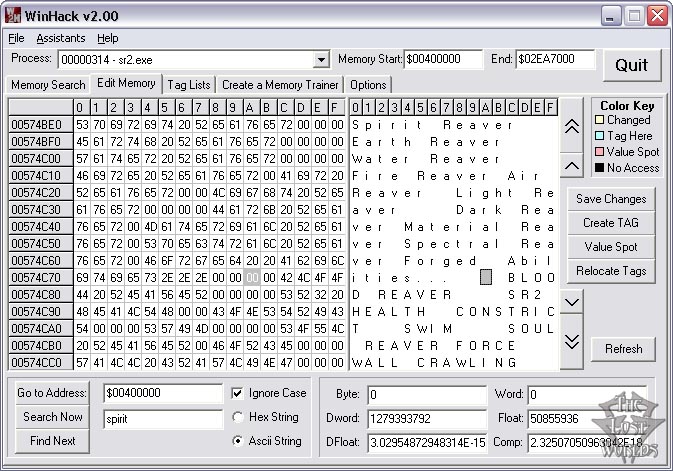The image size is (673, 471).
Task: Click the Dword field showing 1279393792
Action: [427, 419]
